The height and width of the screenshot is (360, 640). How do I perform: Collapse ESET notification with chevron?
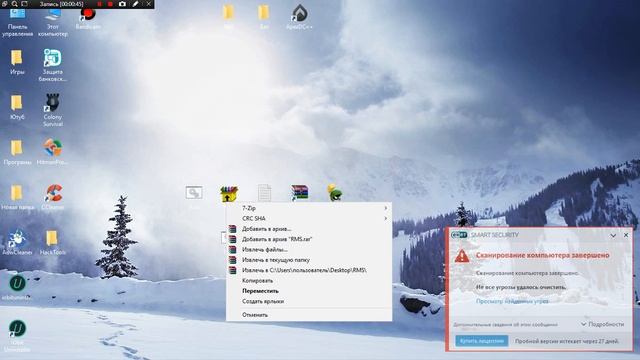coord(613,236)
